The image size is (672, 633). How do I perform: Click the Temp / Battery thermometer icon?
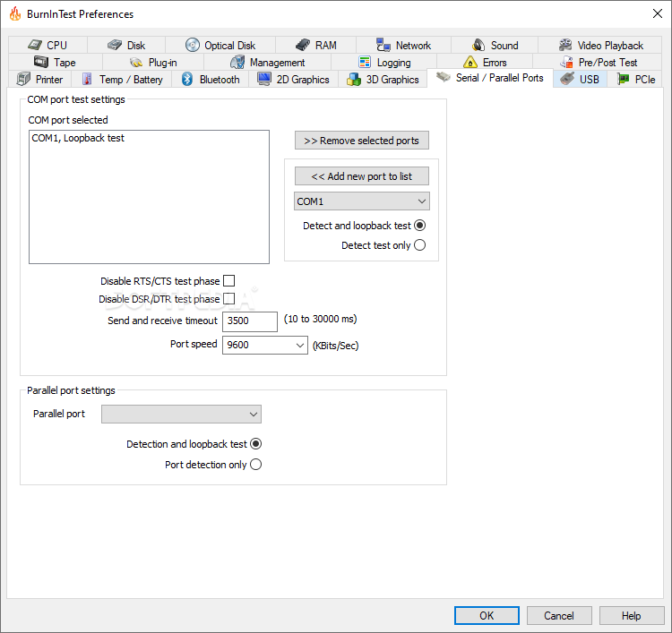pyautogui.click(x=87, y=79)
